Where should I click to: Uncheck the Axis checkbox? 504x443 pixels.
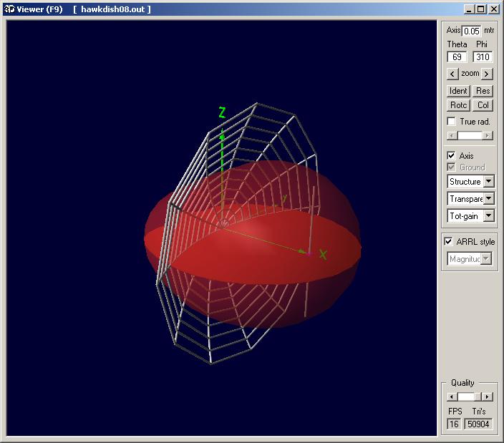452,155
